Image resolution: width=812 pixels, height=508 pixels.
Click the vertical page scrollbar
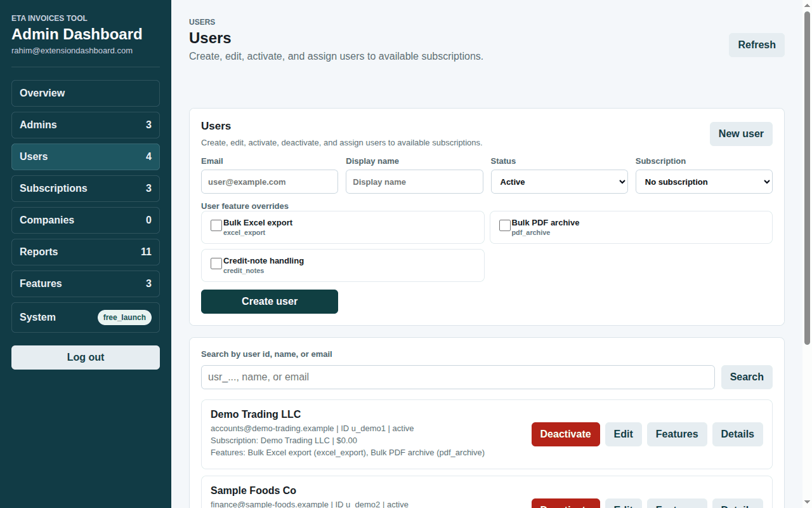coord(808,178)
